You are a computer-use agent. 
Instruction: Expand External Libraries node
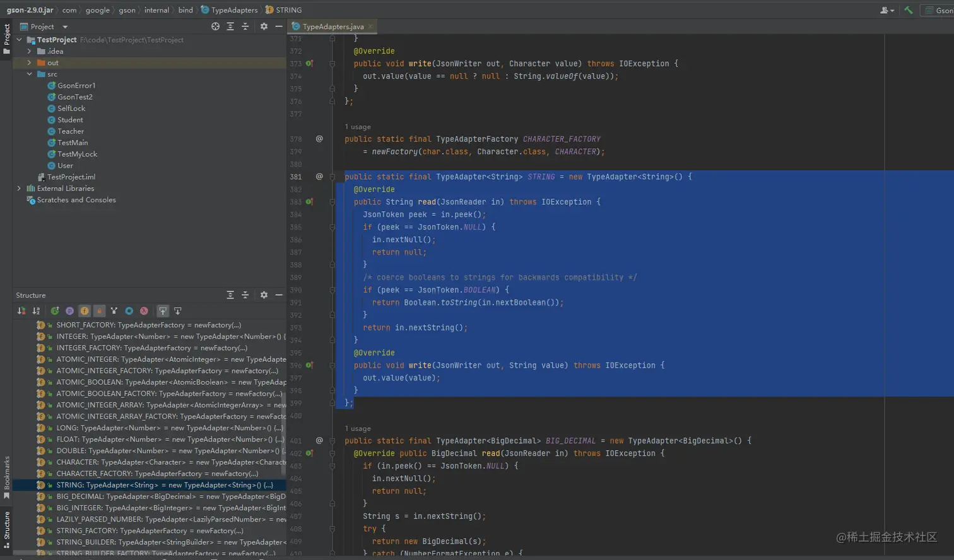pyautogui.click(x=19, y=189)
